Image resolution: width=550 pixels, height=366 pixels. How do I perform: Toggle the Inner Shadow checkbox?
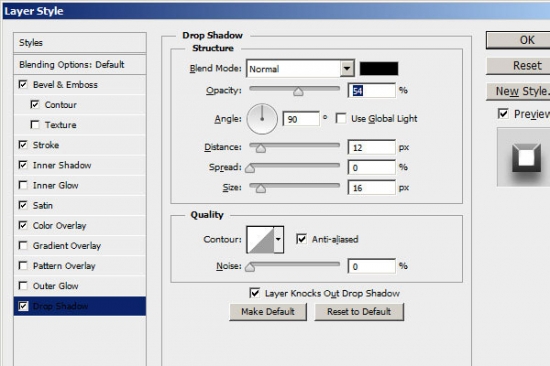pyautogui.click(x=23, y=165)
